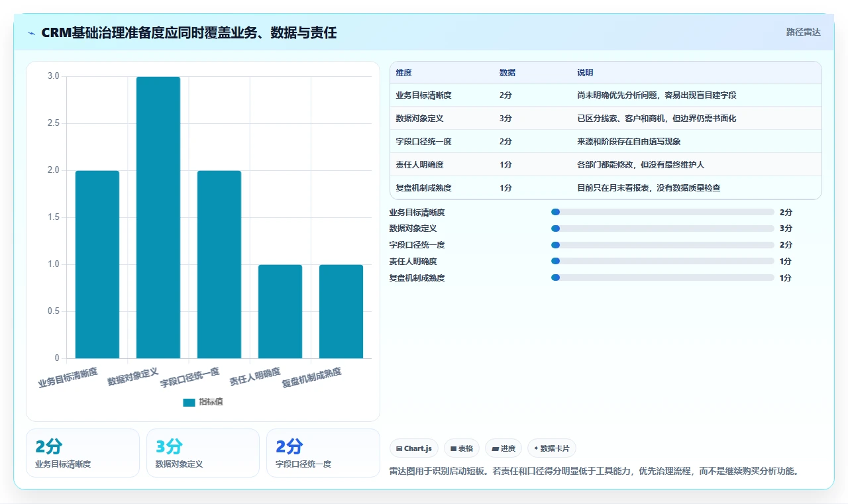The width and height of the screenshot is (848, 504).
Task: Click the lightning icon beside the title
Action: pyautogui.click(x=31, y=32)
